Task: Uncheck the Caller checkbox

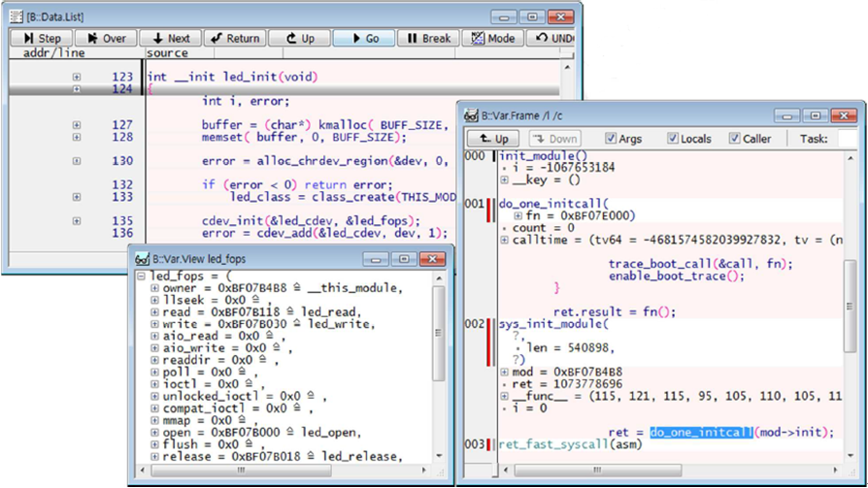Action: 735,139
